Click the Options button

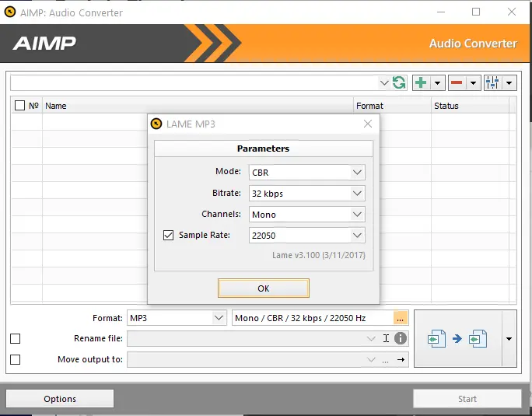point(60,399)
